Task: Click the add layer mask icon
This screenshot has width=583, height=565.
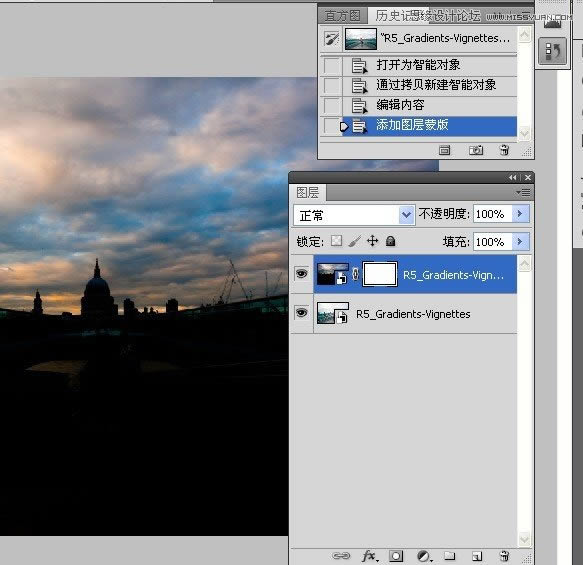Action: coord(396,556)
